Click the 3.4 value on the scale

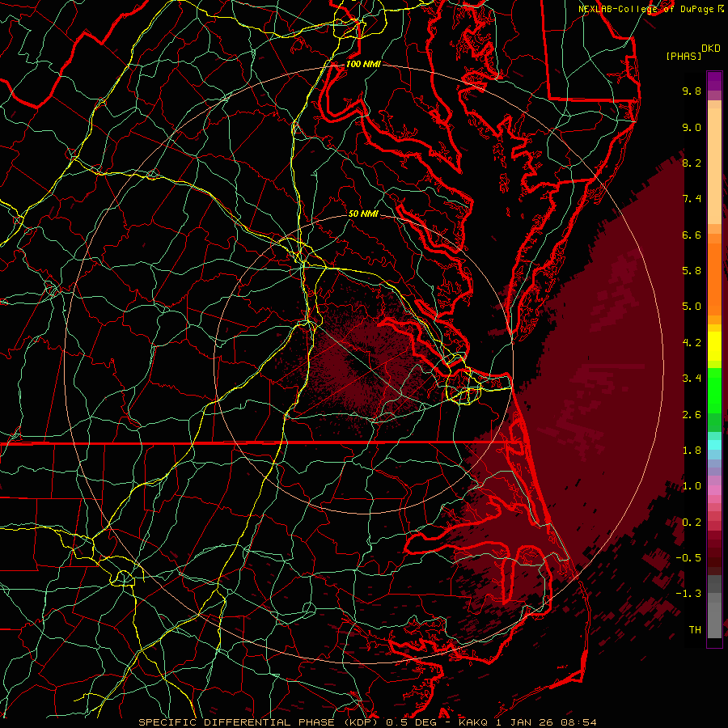[692, 379]
